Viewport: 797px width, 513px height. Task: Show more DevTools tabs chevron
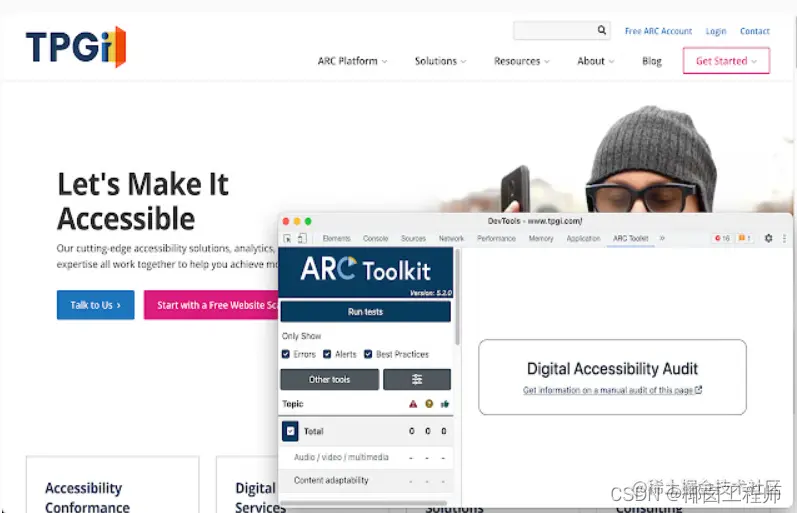pos(662,238)
